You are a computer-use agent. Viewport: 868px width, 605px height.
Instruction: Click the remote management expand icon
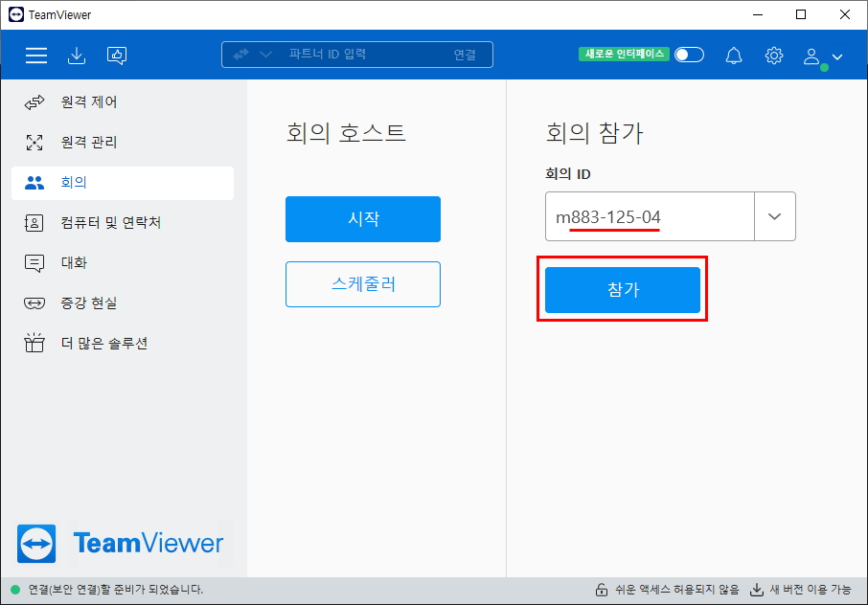[34, 142]
